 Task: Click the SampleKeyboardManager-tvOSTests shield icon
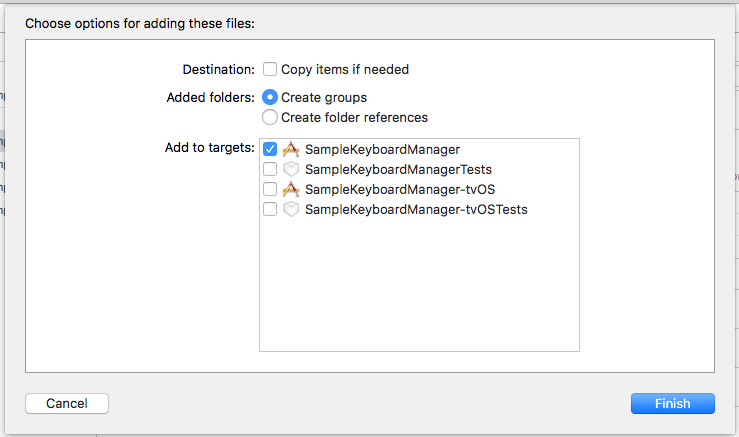click(291, 209)
